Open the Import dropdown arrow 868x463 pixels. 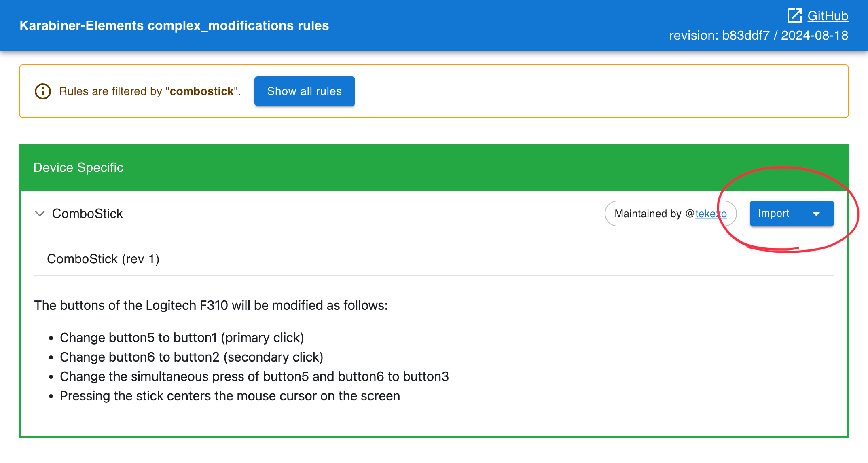(x=816, y=214)
